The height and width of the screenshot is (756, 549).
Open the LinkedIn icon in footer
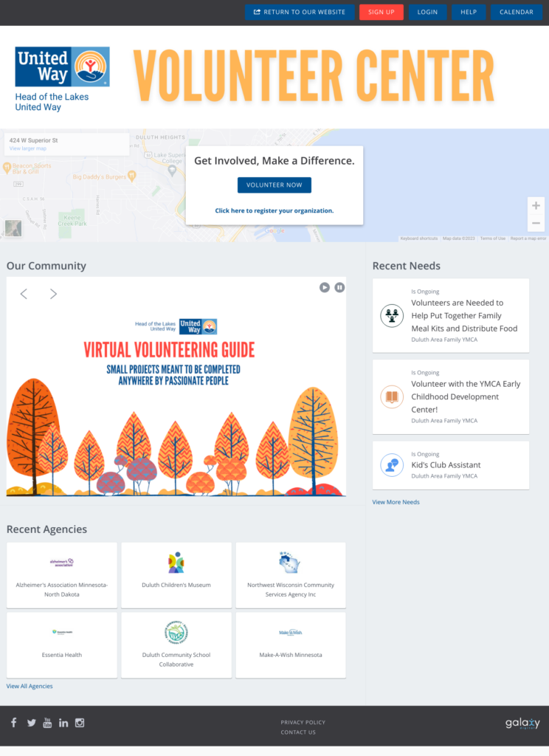coord(63,723)
